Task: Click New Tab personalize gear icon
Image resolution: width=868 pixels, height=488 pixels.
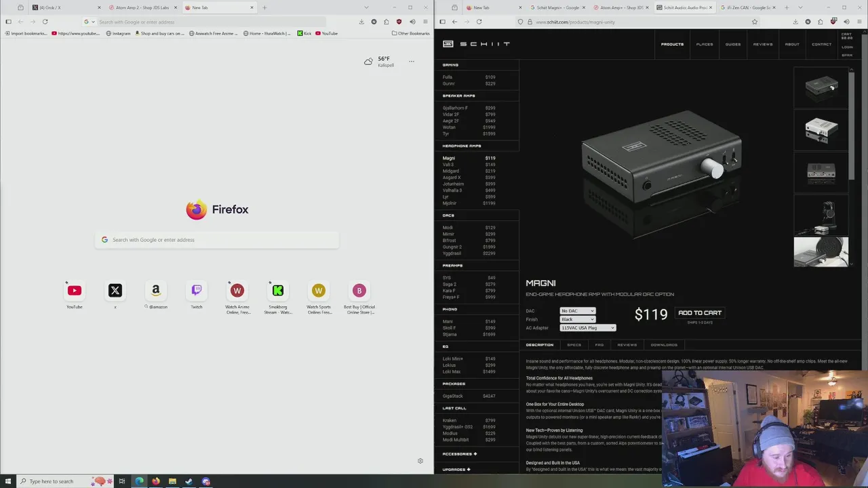Action: click(x=420, y=461)
